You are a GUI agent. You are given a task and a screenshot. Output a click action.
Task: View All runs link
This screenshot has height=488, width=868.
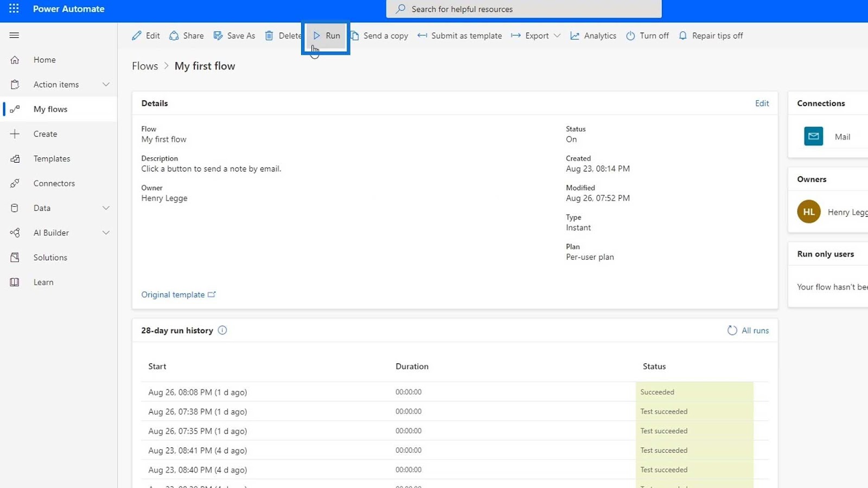click(755, 330)
